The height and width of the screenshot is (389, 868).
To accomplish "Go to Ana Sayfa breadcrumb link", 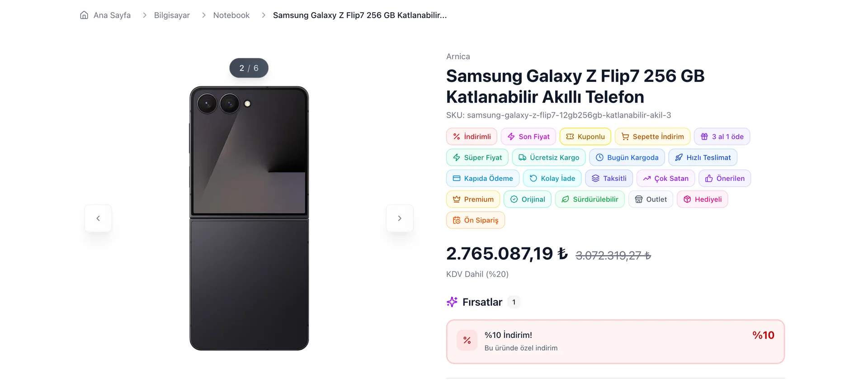I will [x=112, y=15].
